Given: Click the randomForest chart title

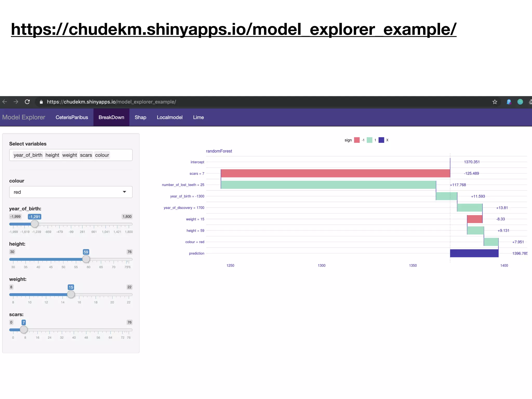Looking at the screenshot, I should [219, 151].
